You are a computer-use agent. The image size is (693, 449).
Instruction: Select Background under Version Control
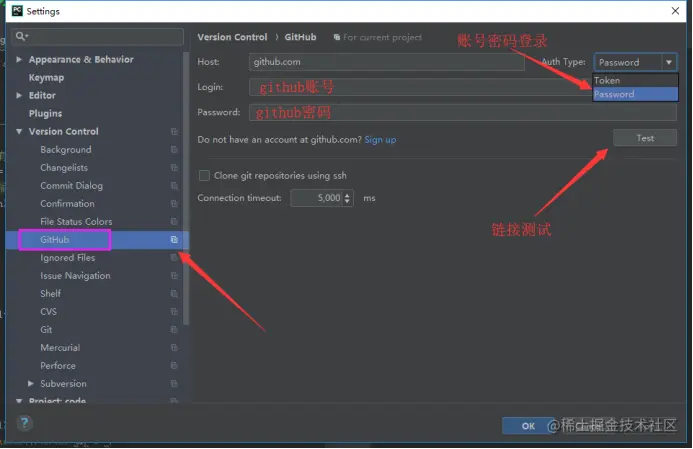tap(66, 150)
